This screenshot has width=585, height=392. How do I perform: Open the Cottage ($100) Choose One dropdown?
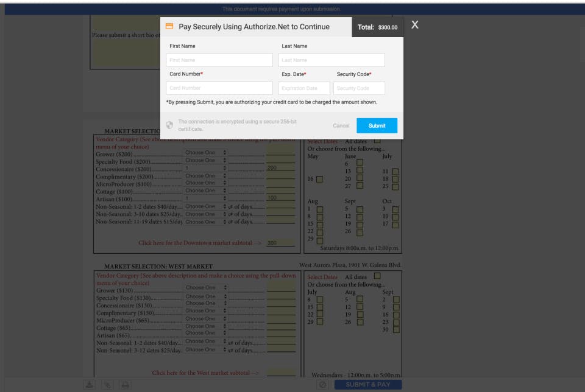[205, 191]
